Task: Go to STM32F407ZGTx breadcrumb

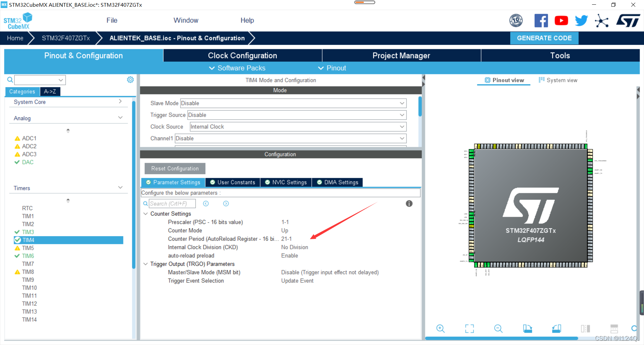Action: 66,38
